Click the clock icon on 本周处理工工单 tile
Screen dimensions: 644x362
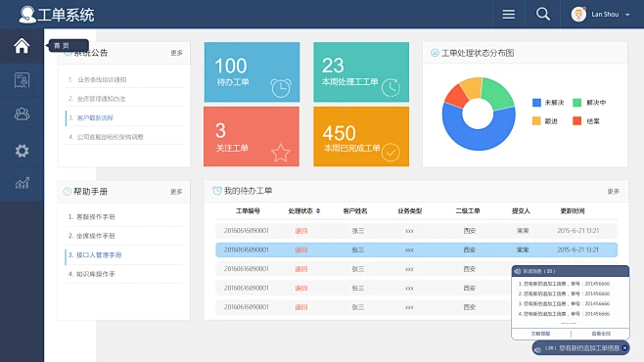pyautogui.click(x=391, y=87)
